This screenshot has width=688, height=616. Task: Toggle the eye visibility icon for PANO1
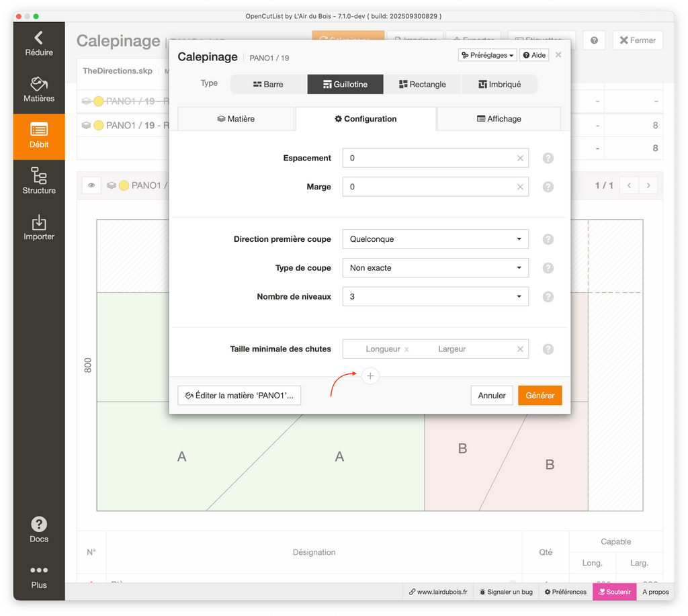(91, 185)
